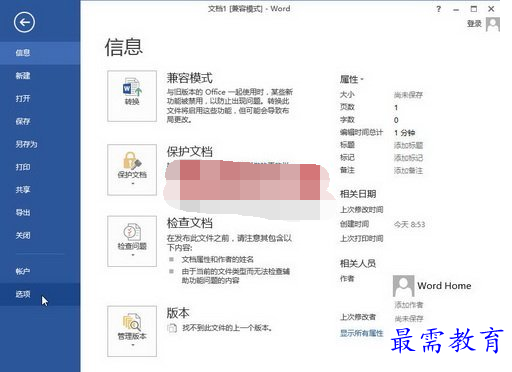Screen dimensions: 512x372
Task: Click the 相关人员 section heading
Action: [x=358, y=263]
